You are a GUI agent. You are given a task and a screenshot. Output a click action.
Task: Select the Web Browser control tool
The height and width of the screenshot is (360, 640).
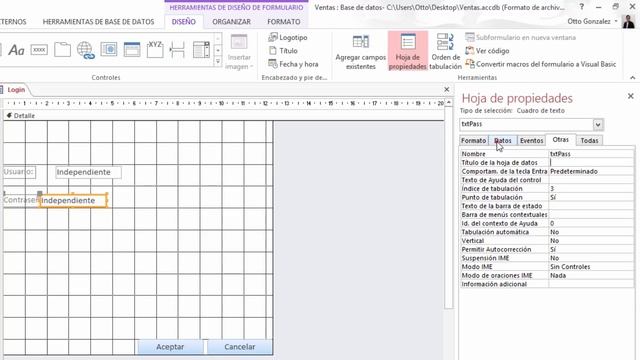tap(109, 50)
